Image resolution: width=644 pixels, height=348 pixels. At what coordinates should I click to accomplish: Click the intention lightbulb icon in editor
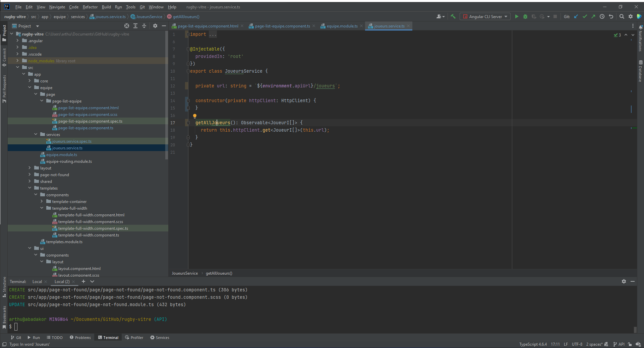pos(195,116)
